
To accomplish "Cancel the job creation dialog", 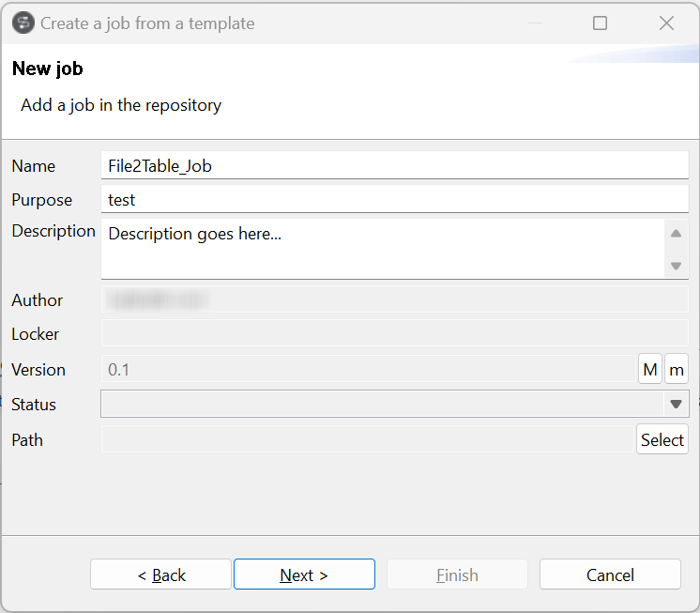I will [610, 575].
